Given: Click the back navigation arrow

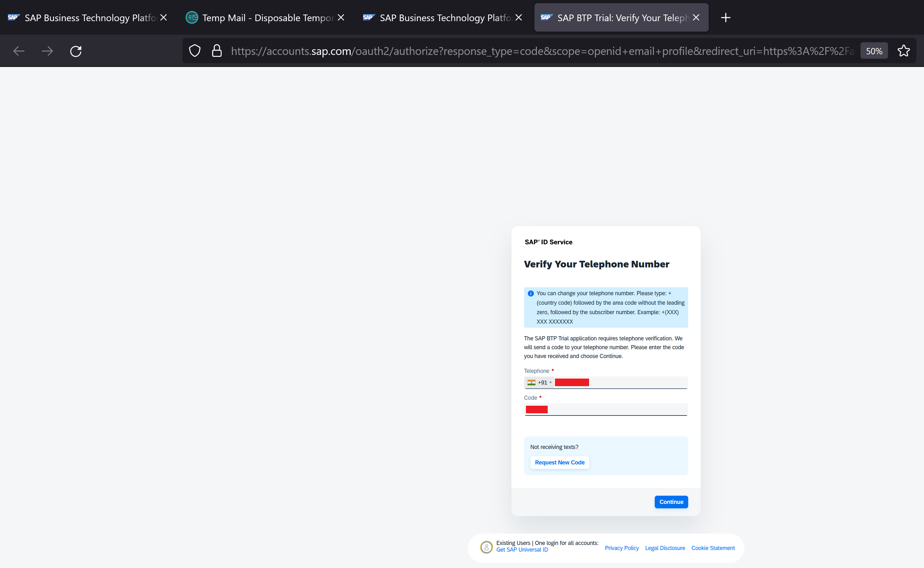Looking at the screenshot, I should coord(19,51).
